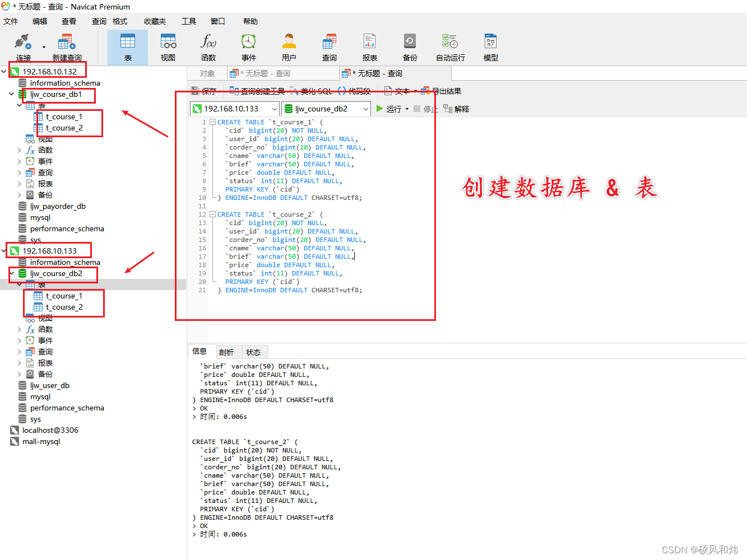Open the Backup (备份) toolbar icon
Image resolution: width=747 pixels, height=560 pixels.
point(410,47)
